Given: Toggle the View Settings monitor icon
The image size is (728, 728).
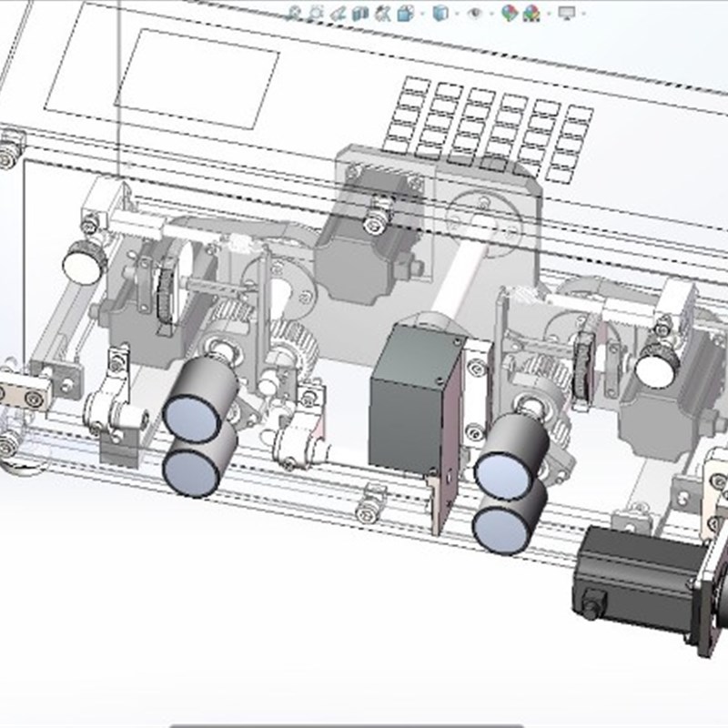Looking at the screenshot, I should point(565,12).
